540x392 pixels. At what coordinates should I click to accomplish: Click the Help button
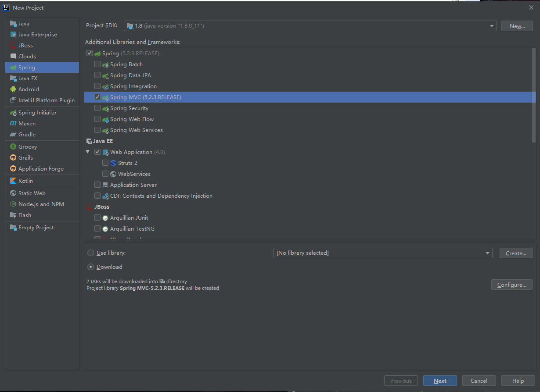click(x=518, y=381)
